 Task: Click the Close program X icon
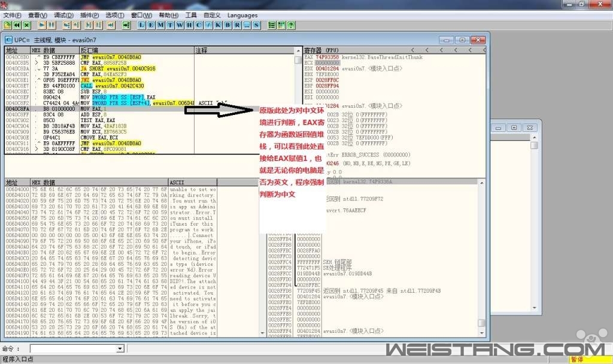26,25
